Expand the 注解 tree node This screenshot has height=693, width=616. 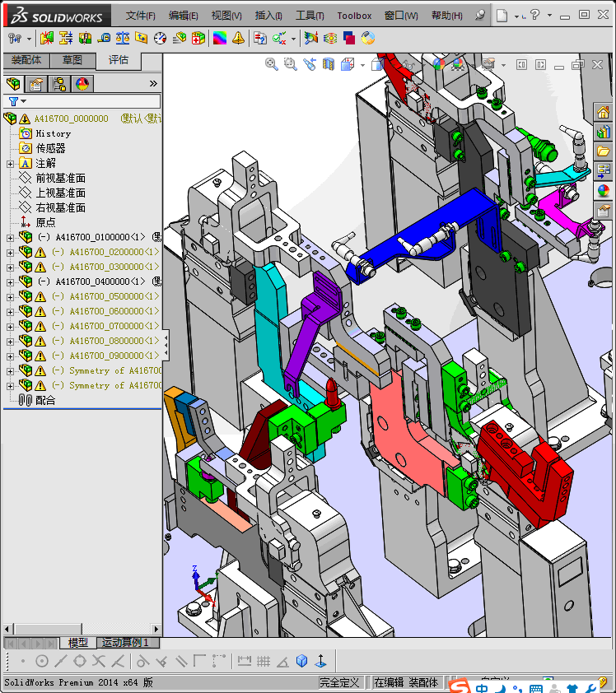(x=10, y=164)
